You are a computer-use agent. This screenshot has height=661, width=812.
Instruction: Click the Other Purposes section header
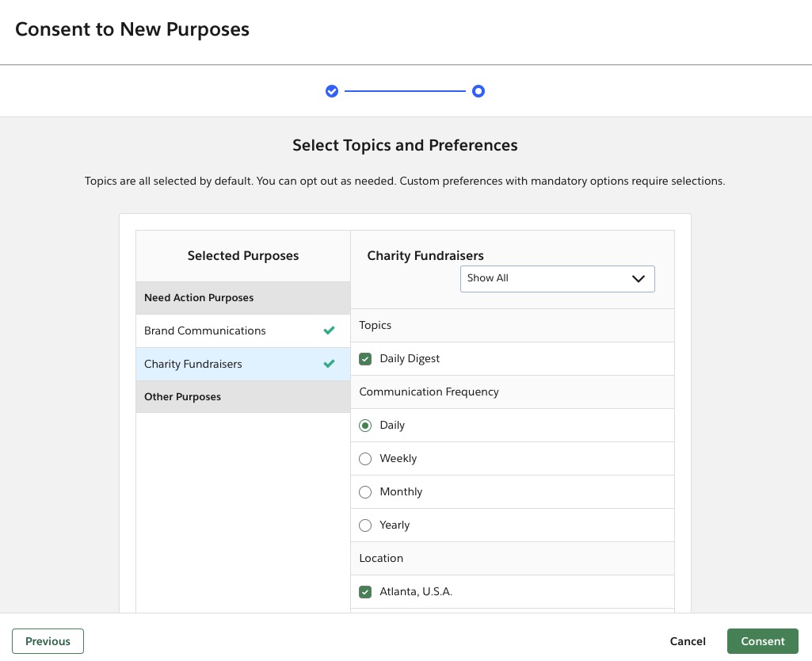click(182, 396)
